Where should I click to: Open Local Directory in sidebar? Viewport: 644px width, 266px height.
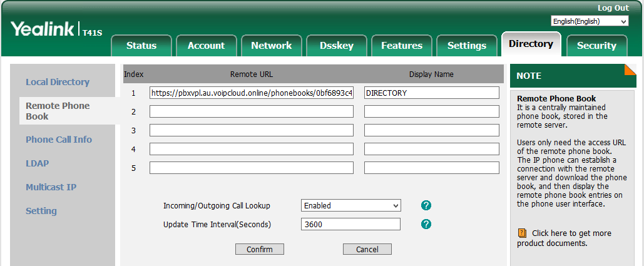(x=58, y=82)
